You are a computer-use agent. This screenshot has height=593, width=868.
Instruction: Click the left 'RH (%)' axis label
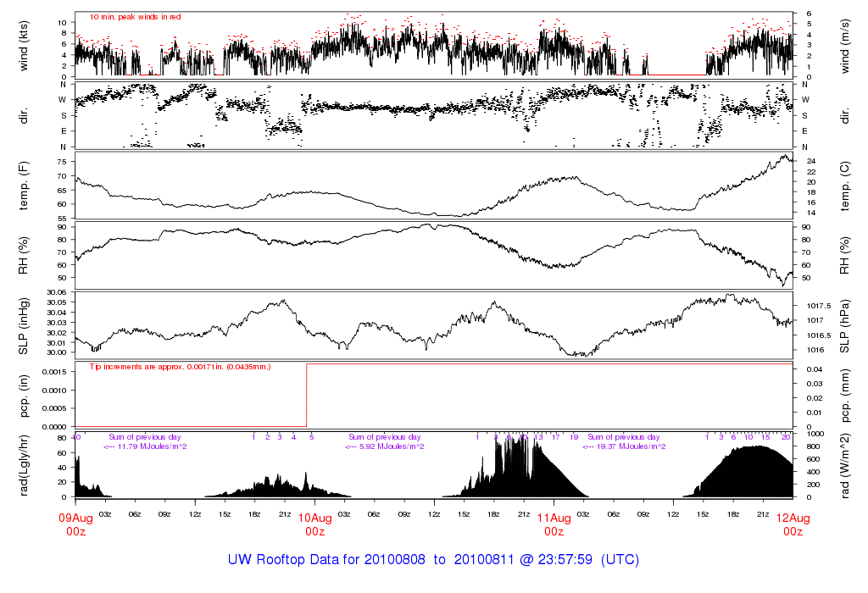pos(23,256)
